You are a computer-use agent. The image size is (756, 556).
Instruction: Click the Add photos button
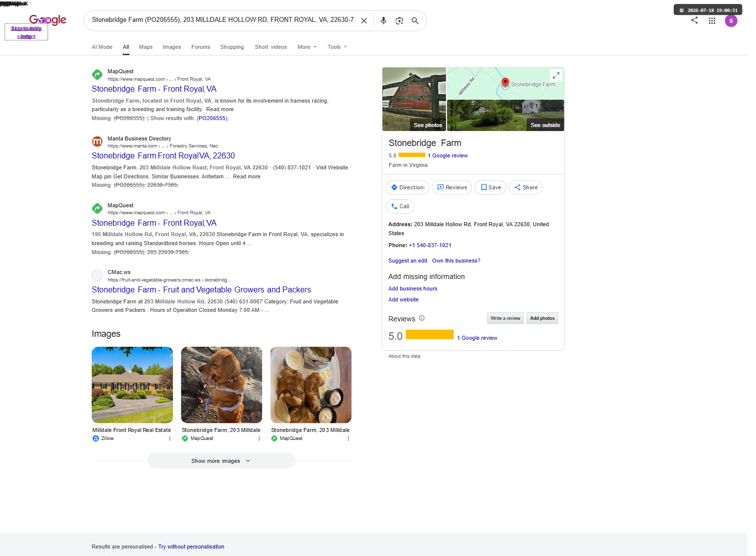(x=542, y=318)
